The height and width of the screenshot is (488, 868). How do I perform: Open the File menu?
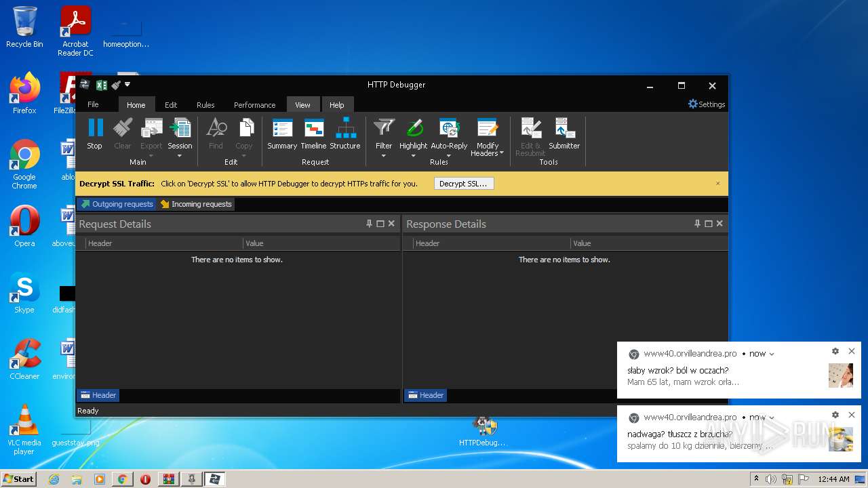(94, 104)
